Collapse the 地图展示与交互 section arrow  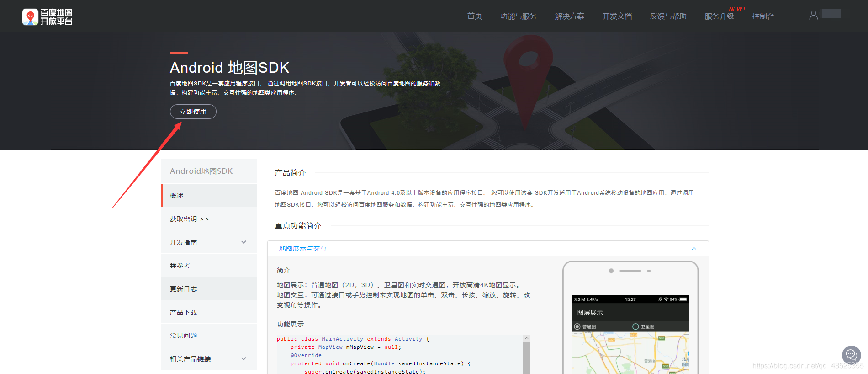(x=694, y=249)
